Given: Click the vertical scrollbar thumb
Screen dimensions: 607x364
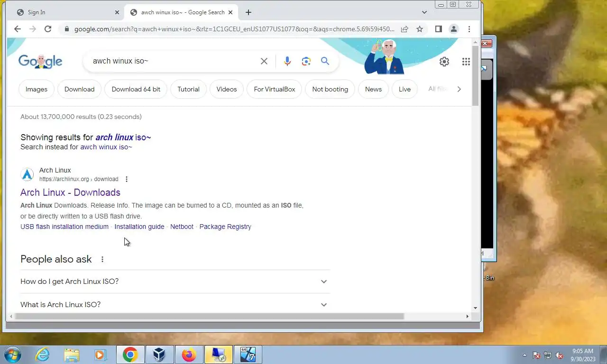Looking at the screenshot, I should (x=476, y=76).
